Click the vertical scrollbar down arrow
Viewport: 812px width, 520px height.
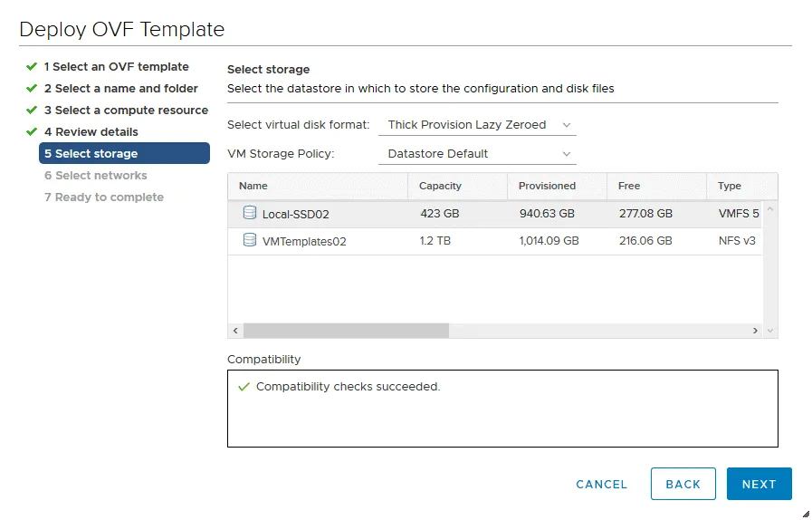coord(770,331)
